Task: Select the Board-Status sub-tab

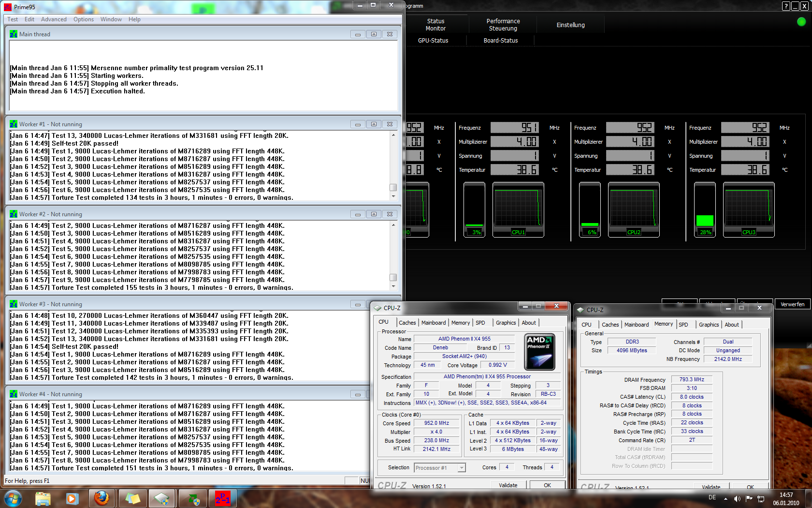Action: tap(501, 41)
